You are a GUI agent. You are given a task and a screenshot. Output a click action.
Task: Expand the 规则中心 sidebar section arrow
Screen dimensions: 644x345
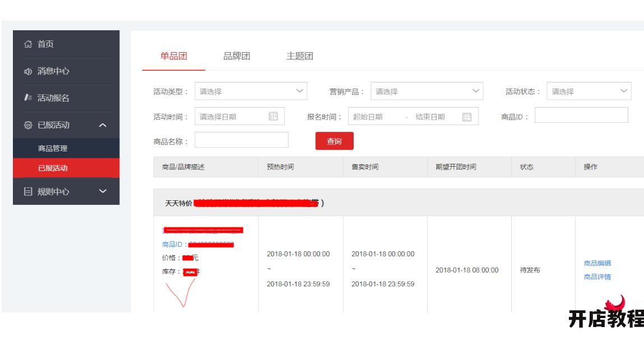pos(103,191)
